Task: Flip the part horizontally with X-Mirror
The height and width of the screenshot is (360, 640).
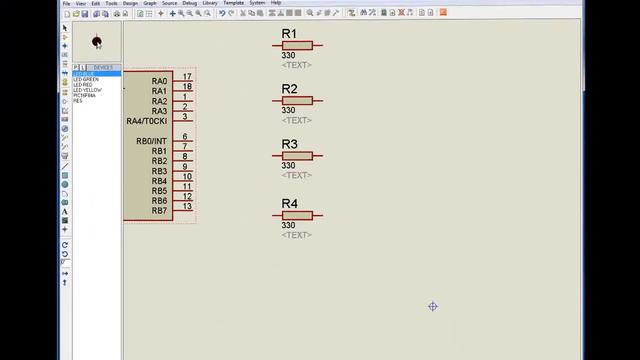Action: 65,273
